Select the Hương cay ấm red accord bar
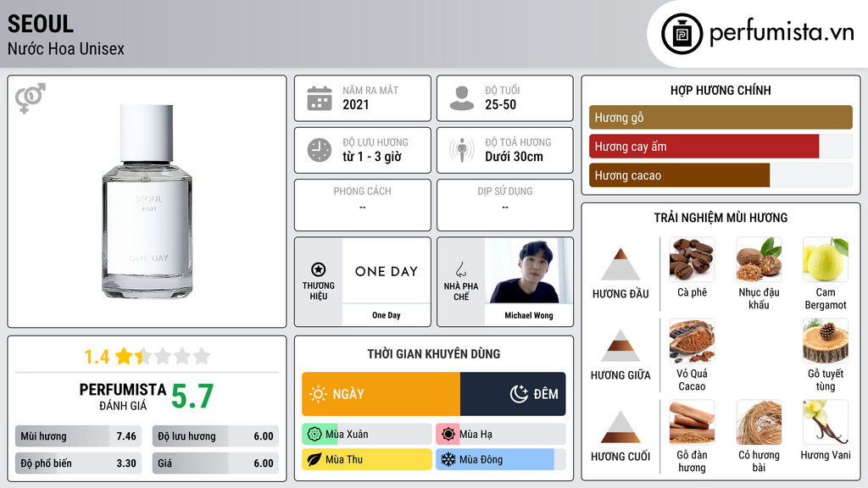Image resolution: width=868 pixels, height=488 pixels. (721, 147)
